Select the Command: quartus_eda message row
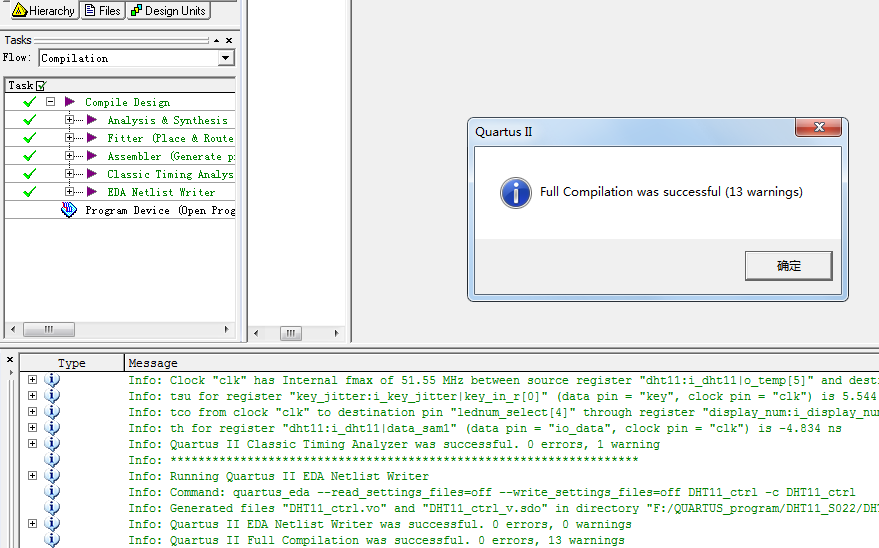Image resolution: width=879 pixels, height=548 pixels. (492, 492)
